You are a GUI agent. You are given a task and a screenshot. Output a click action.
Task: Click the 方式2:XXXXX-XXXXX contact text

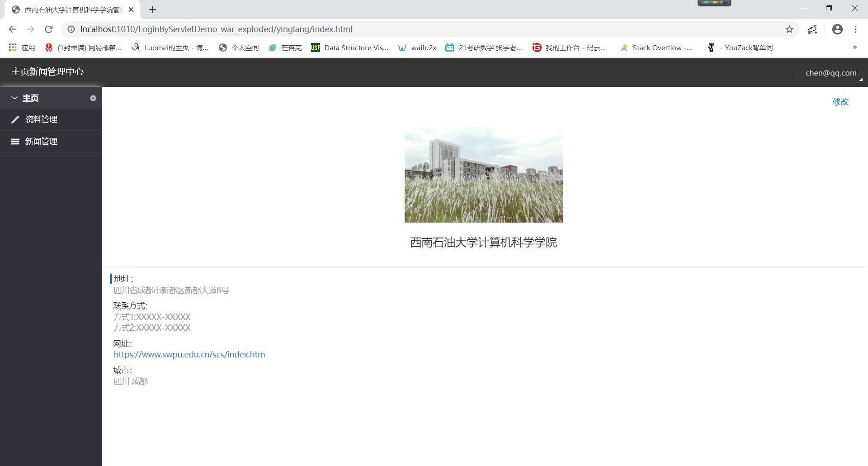(x=152, y=328)
